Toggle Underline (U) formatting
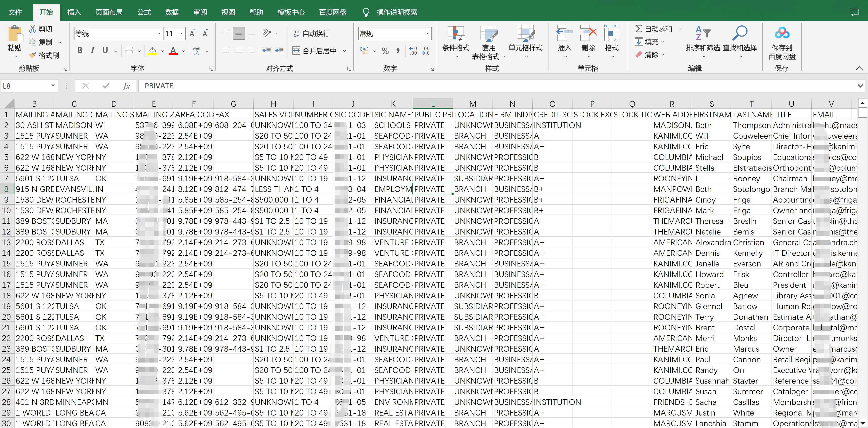The width and height of the screenshot is (868, 428). tap(105, 51)
